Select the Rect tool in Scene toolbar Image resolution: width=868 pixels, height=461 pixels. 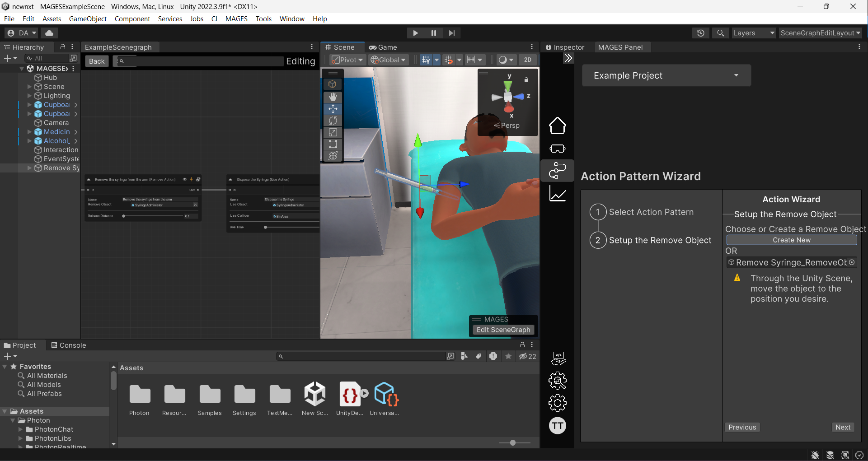click(x=333, y=144)
